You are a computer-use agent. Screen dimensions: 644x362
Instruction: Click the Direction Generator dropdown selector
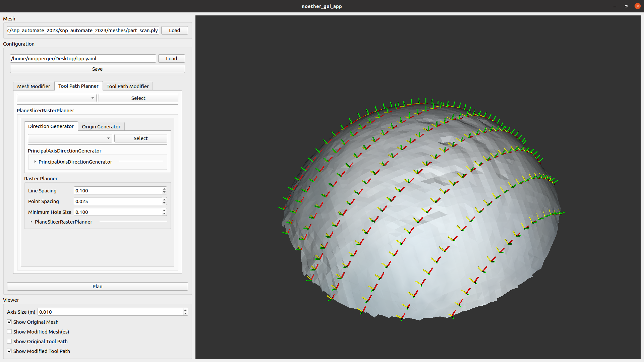point(69,138)
